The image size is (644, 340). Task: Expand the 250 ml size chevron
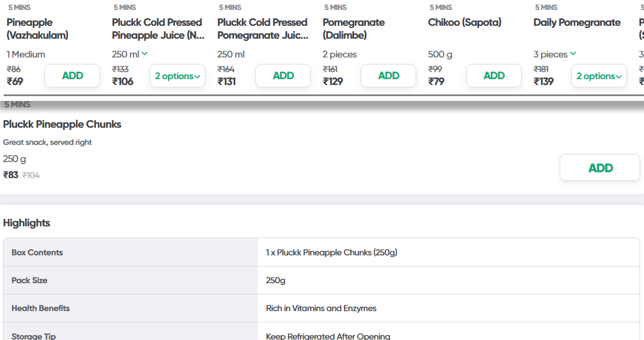[x=145, y=54]
